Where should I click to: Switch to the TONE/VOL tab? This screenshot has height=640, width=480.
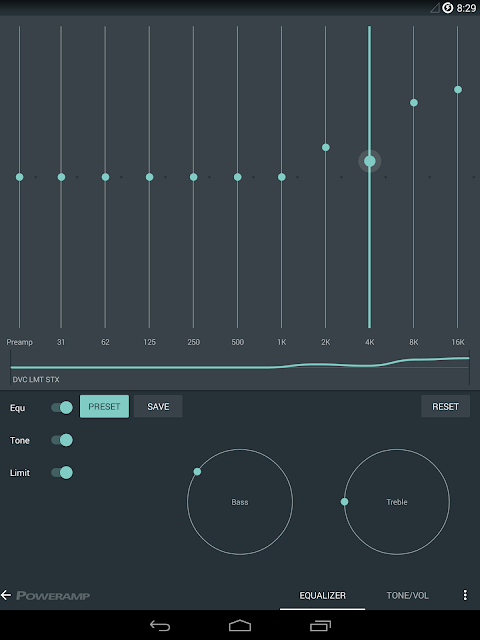(x=407, y=596)
